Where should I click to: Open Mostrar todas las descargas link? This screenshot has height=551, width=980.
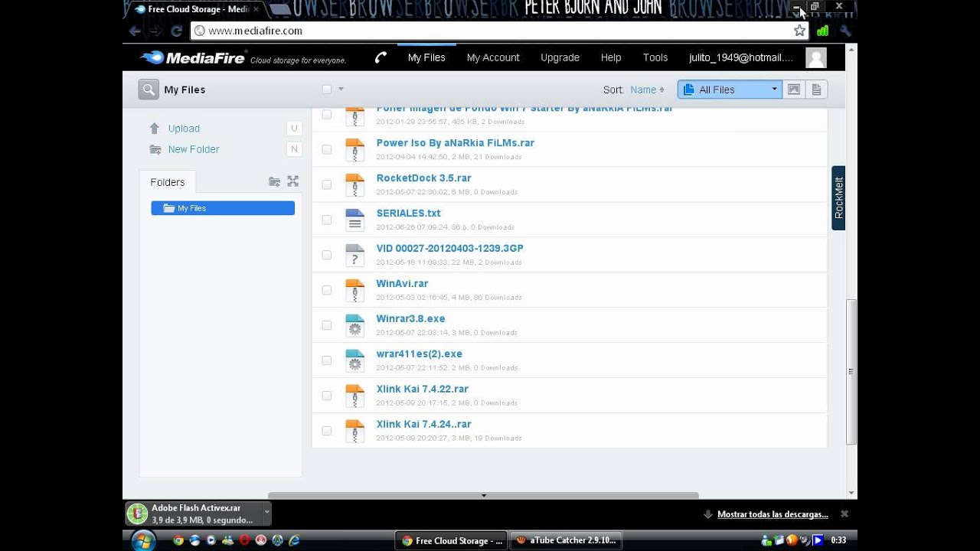[773, 514]
